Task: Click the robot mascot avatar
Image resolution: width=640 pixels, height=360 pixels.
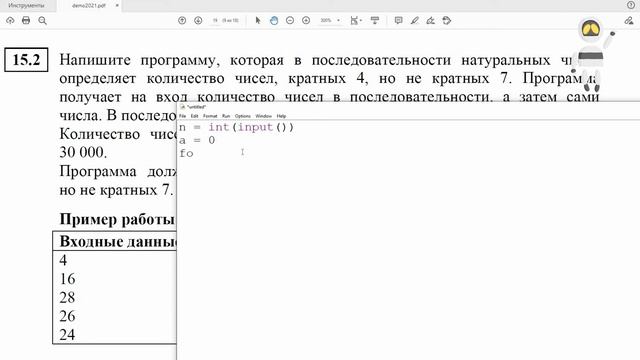Action: [x=590, y=55]
